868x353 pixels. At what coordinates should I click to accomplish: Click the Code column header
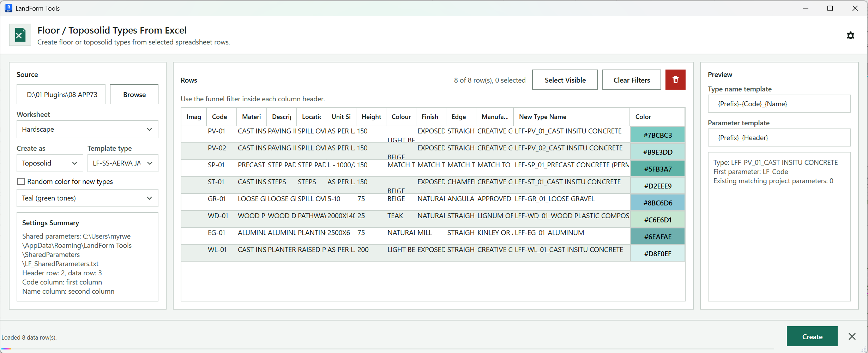coord(221,117)
